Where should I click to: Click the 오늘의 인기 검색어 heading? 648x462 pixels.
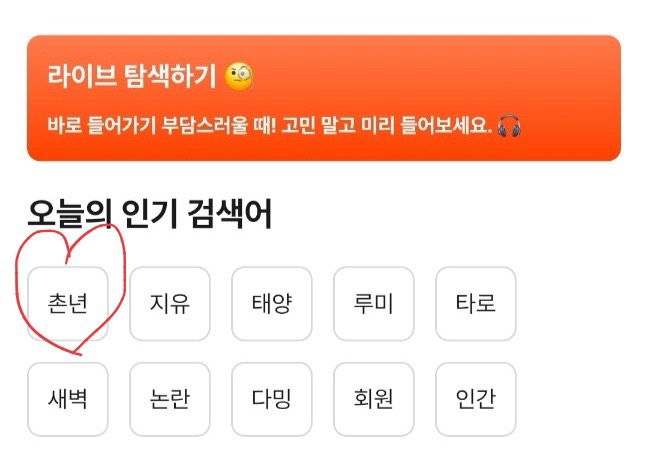pos(150,214)
